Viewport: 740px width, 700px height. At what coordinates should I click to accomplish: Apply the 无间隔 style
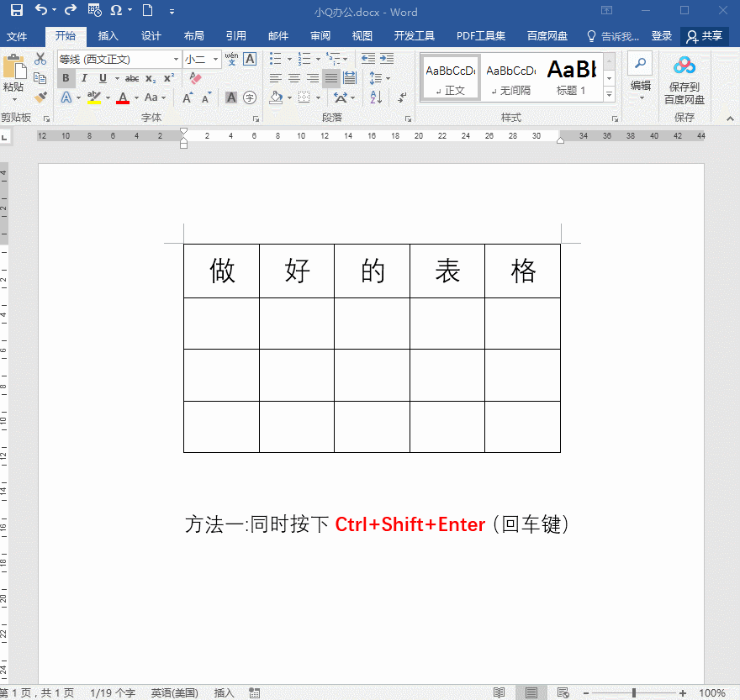pyautogui.click(x=511, y=78)
